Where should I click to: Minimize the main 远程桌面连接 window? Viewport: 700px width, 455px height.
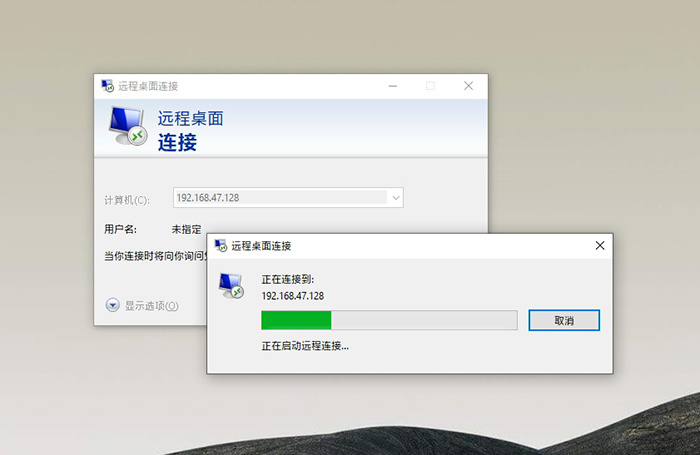point(393,86)
